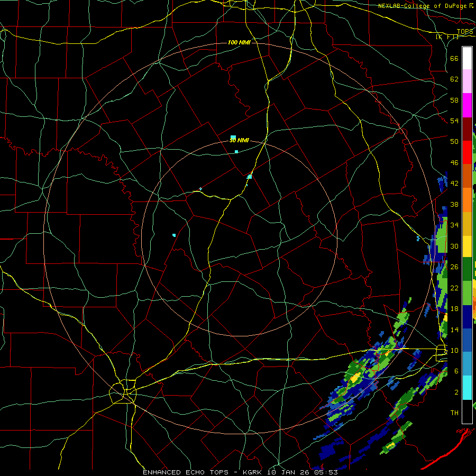Click the legend value '66'
The width and height of the screenshot is (476, 476).
pos(454,58)
